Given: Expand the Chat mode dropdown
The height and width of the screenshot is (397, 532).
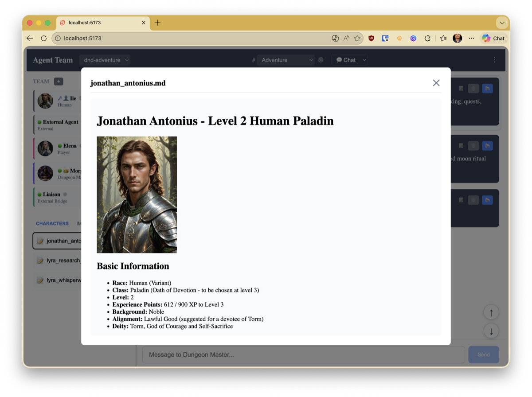Looking at the screenshot, I should point(351,60).
